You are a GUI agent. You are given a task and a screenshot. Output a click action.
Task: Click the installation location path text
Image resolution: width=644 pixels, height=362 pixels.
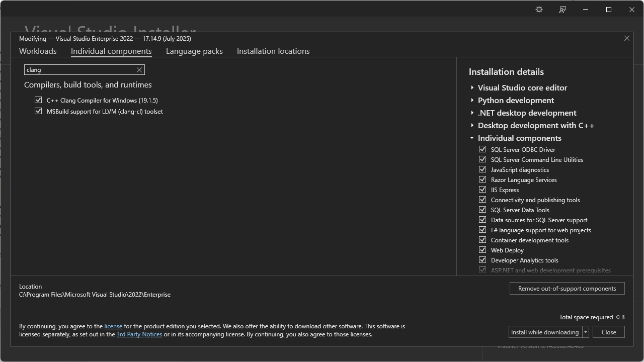pos(95,295)
